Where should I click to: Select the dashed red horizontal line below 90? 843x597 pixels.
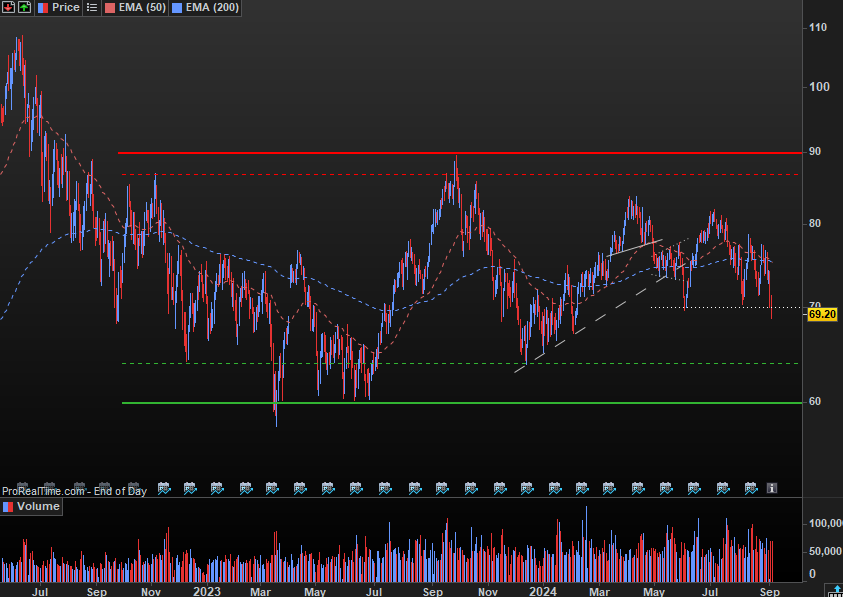click(460, 174)
